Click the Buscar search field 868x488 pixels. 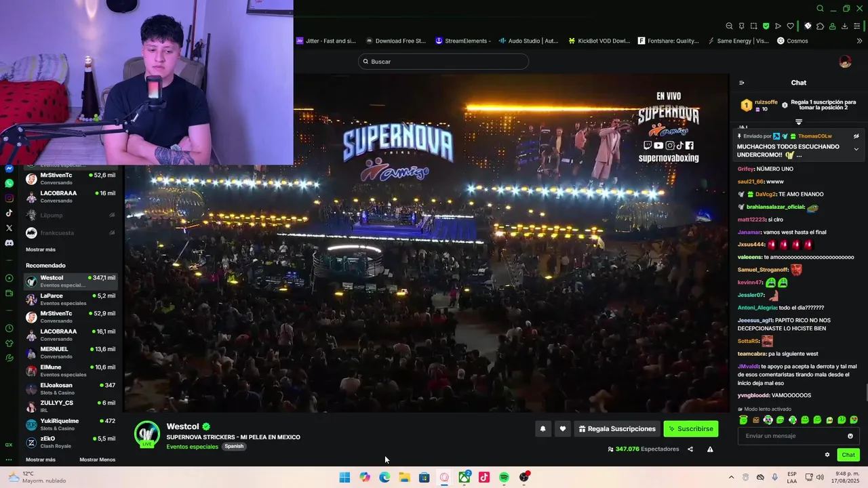(x=443, y=62)
